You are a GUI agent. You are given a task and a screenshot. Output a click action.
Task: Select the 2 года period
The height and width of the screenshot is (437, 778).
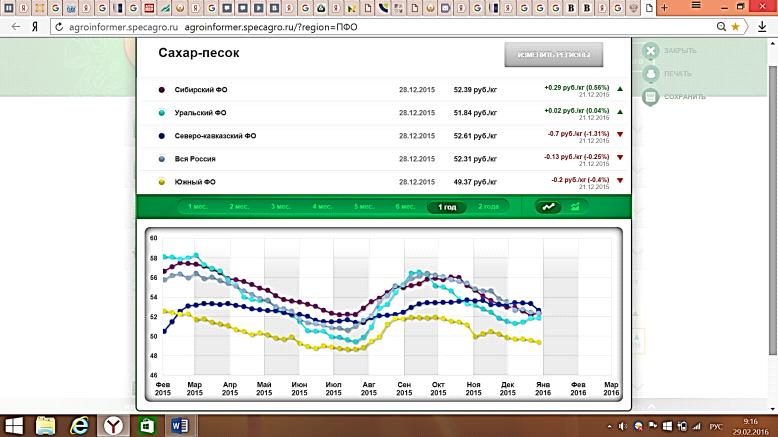(488, 207)
